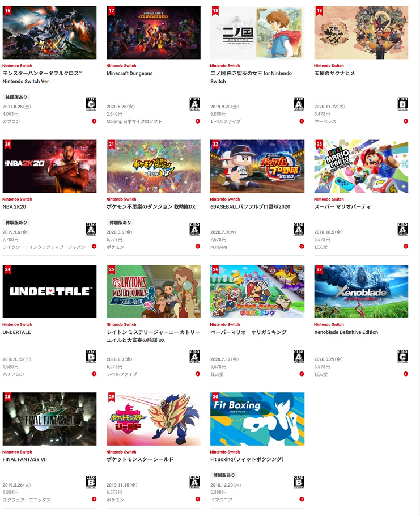Open the UNDERTALE black banner image
The height and width of the screenshot is (516, 420).
click(50, 291)
